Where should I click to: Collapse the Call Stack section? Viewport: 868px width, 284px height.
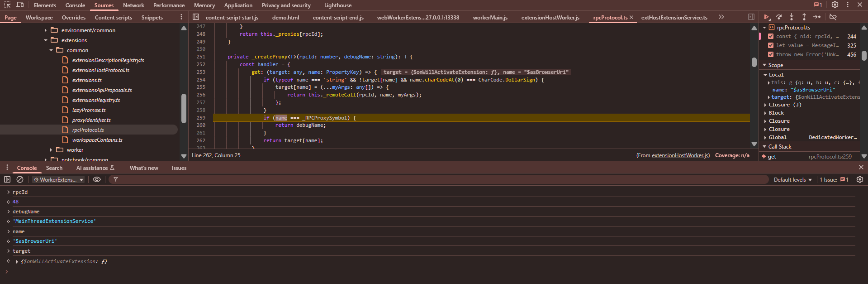tap(765, 147)
